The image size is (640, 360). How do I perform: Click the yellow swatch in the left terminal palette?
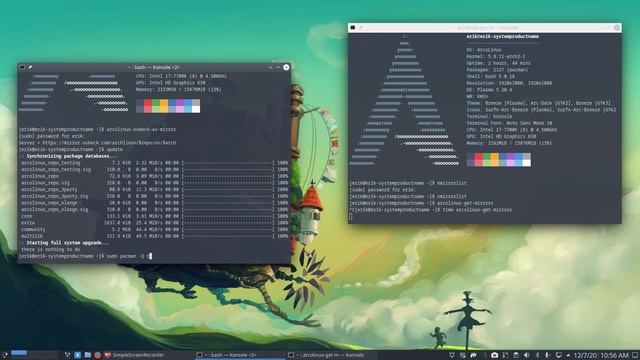click(164, 106)
